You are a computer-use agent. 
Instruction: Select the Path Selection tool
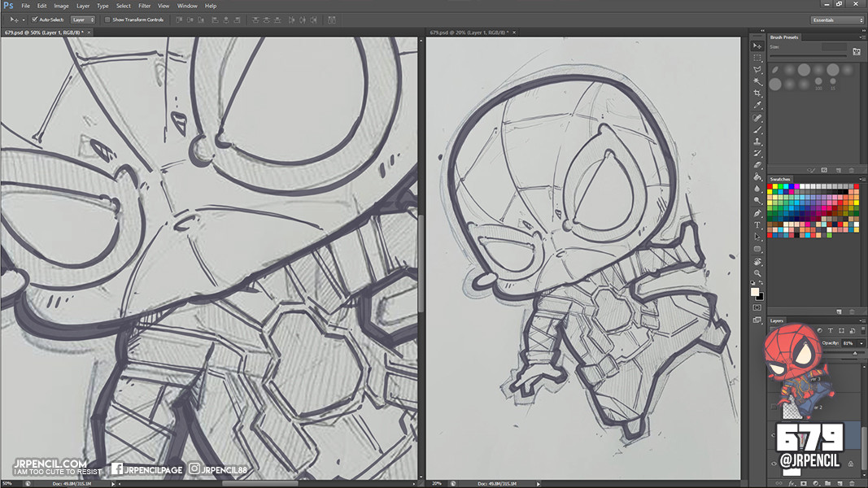[757, 237]
